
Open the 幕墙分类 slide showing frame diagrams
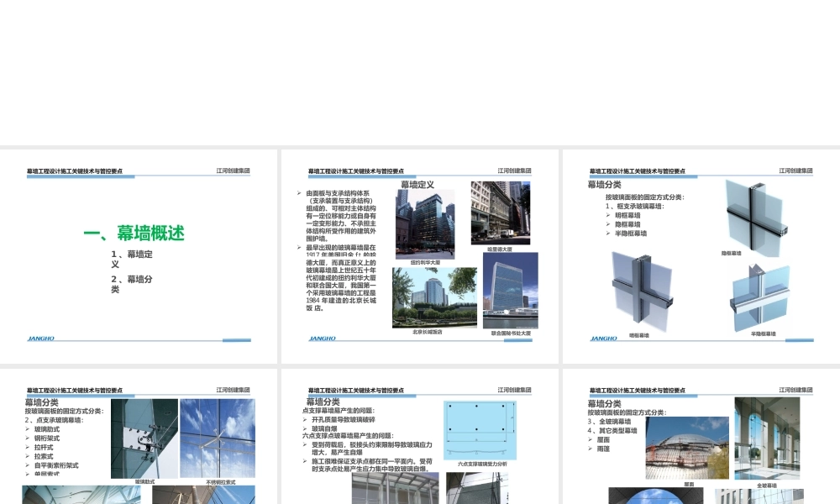pos(701,256)
